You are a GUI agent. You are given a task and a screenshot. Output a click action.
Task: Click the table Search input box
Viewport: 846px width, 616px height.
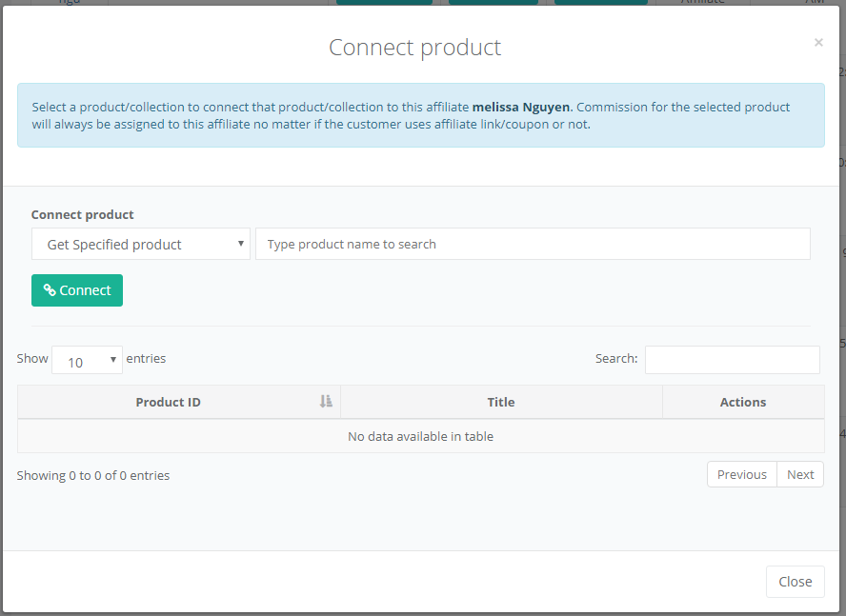point(732,360)
